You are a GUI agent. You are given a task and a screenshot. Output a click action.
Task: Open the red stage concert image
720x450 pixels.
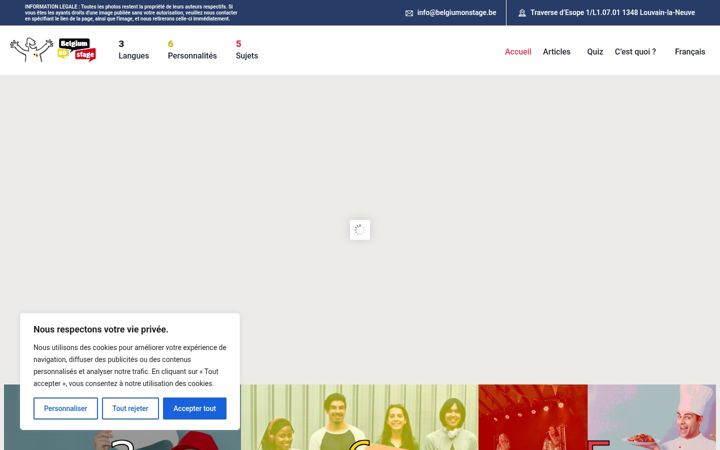[x=533, y=417]
